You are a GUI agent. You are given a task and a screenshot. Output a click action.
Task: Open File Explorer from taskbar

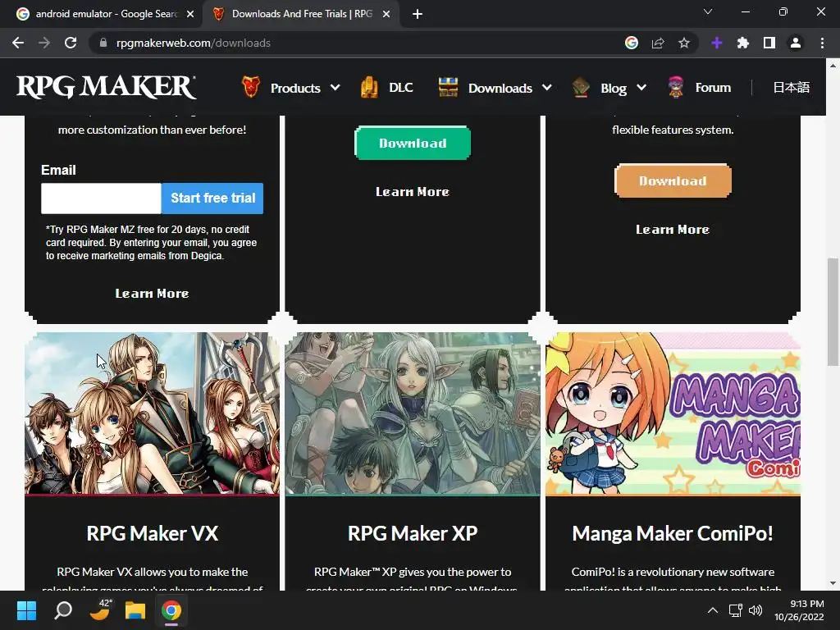point(135,610)
